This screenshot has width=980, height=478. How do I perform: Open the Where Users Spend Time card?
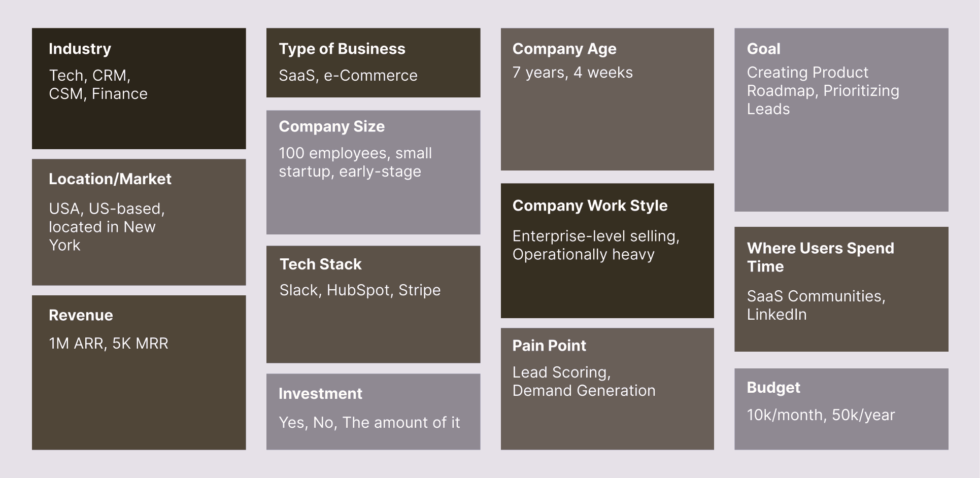841,289
